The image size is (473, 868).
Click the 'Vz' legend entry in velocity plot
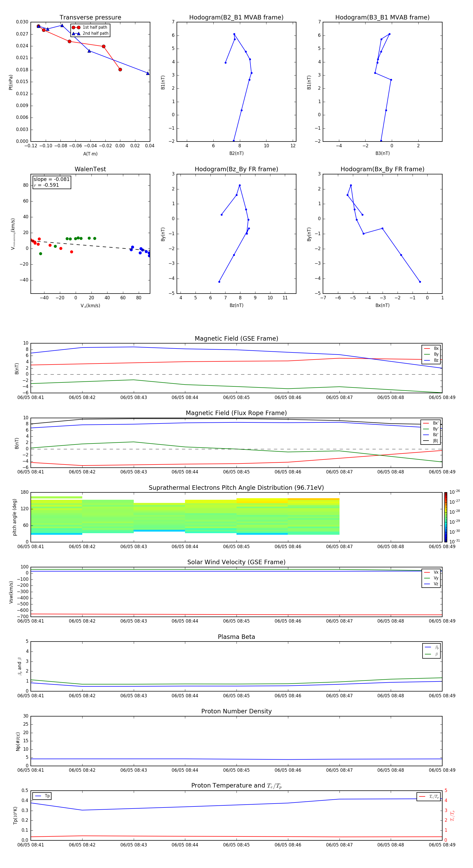(x=431, y=584)
